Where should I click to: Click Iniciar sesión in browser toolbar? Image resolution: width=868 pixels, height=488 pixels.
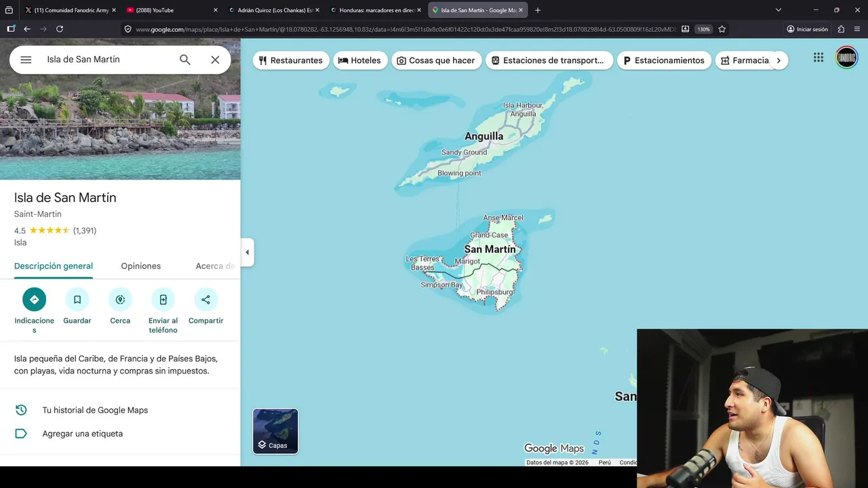click(807, 29)
